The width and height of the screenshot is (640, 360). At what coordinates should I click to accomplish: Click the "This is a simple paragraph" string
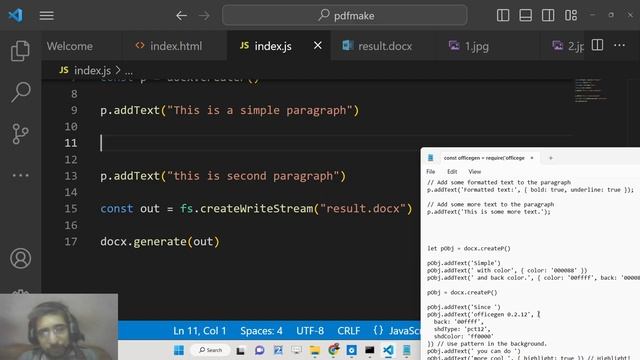click(260, 110)
